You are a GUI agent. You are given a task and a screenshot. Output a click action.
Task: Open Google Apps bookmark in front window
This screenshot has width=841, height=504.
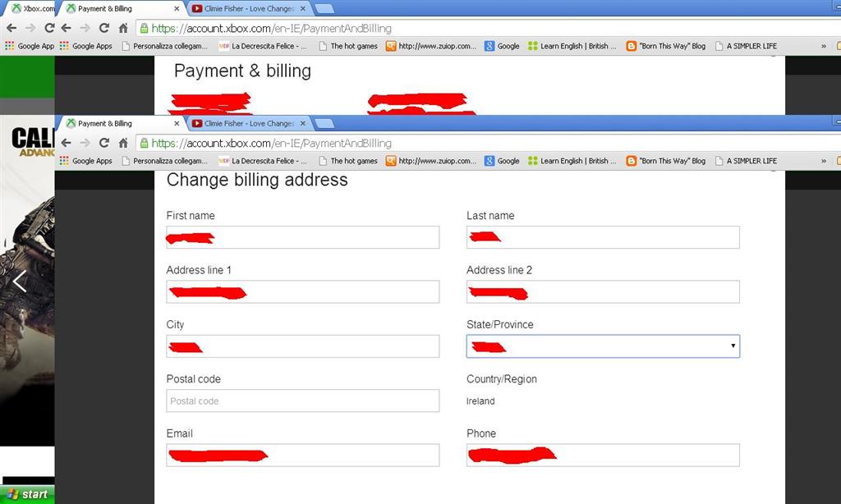click(x=85, y=161)
